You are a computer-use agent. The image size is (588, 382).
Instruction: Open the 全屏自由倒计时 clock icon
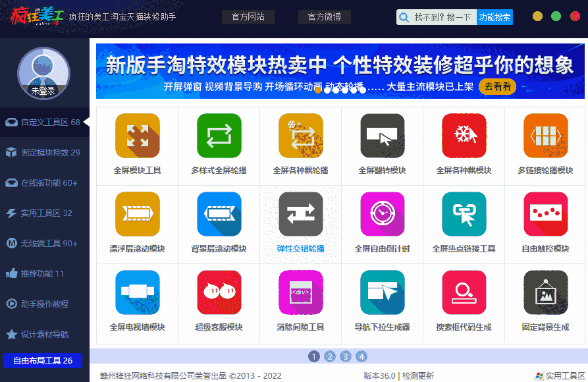(383, 214)
